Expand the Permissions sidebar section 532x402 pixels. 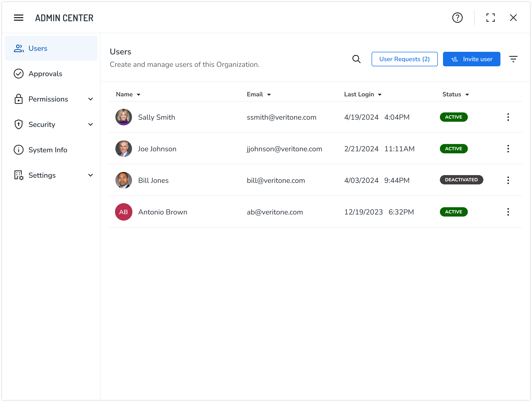[90, 99]
